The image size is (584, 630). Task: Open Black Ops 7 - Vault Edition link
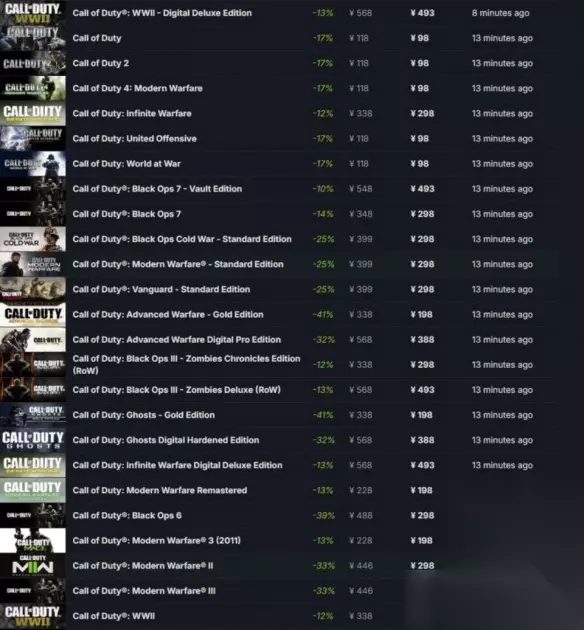pos(157,189)
